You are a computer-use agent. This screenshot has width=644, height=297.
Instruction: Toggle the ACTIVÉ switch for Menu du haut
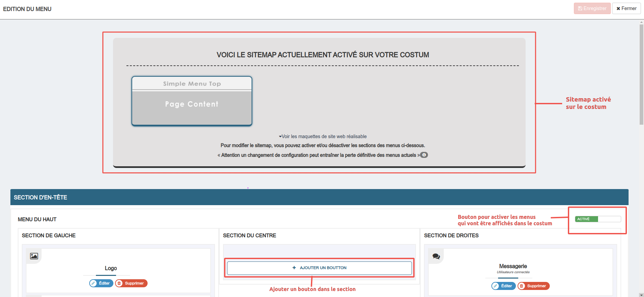[598, 219]
